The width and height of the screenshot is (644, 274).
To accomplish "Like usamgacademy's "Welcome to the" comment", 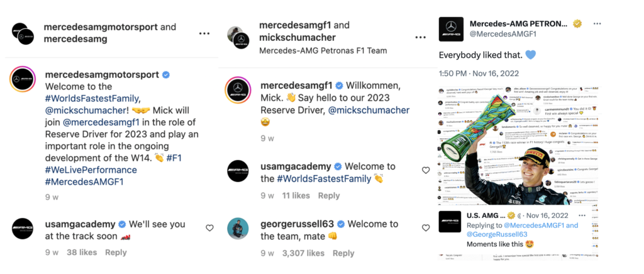I will point(426,170).
